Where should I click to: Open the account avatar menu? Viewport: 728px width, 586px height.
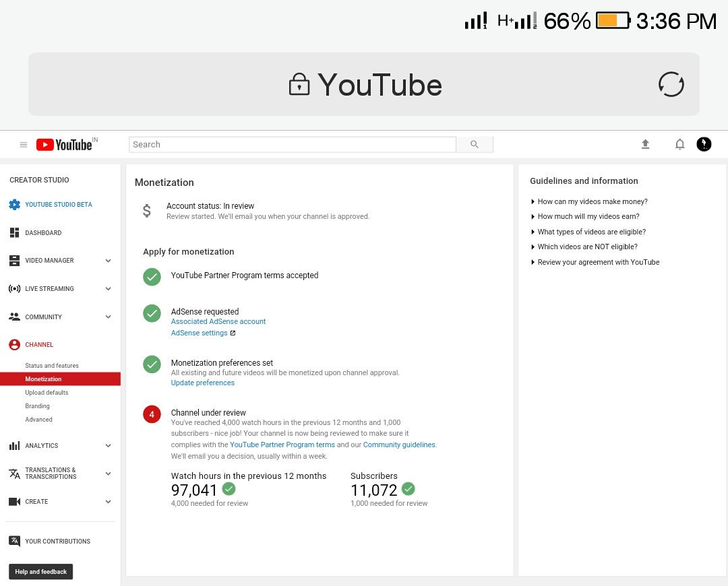click(704, 144)
